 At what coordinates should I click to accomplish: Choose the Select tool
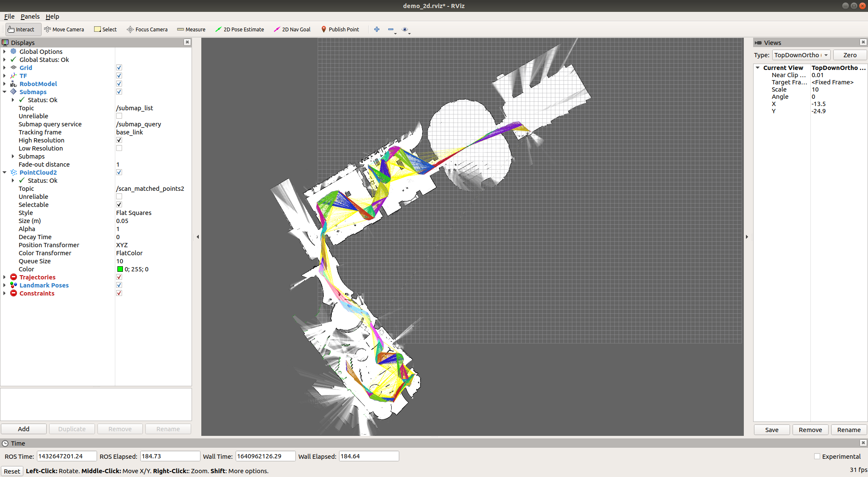105,29
